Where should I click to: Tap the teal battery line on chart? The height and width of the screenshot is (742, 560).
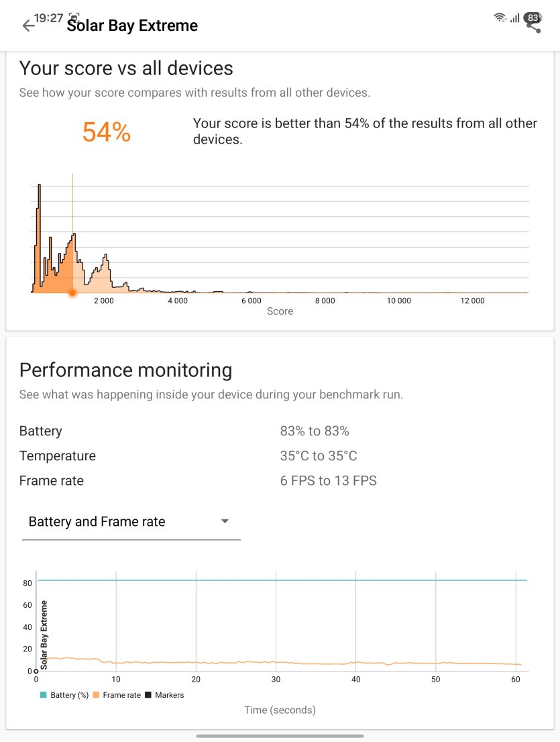(282, 580)
